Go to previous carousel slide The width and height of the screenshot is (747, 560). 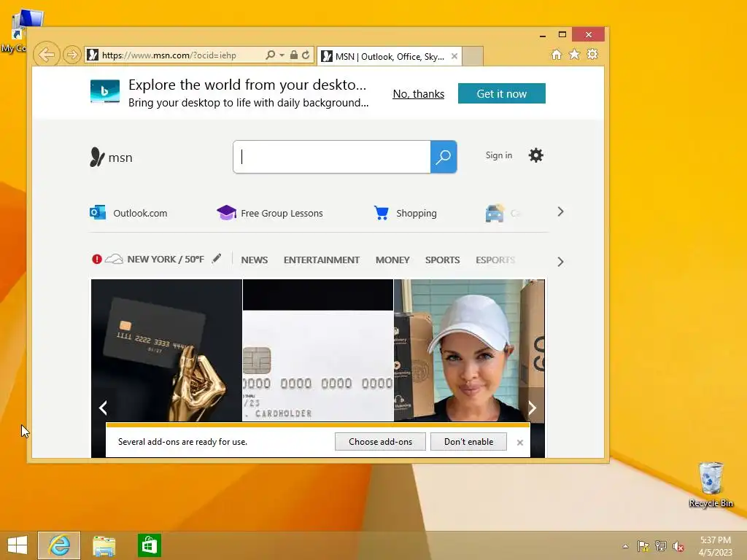[102, 408]
